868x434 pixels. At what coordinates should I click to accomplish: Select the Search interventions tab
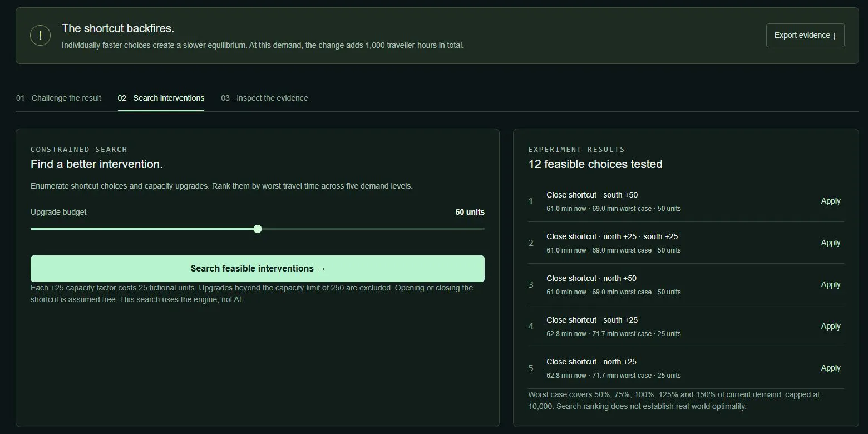click(x=161, y=98)
